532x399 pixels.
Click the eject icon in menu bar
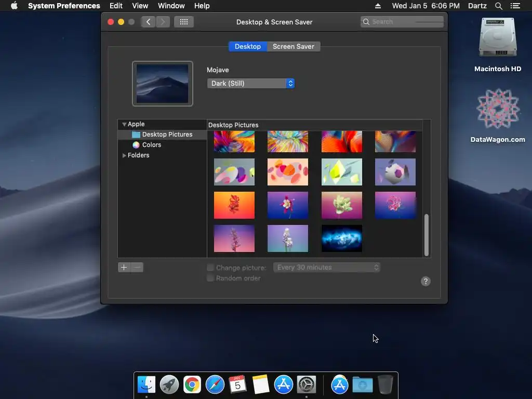(x=378, y=6)
